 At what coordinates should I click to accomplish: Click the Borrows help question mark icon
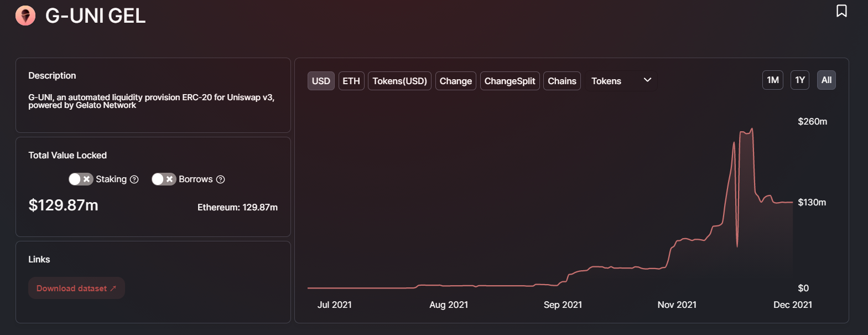tap(220, 179)
